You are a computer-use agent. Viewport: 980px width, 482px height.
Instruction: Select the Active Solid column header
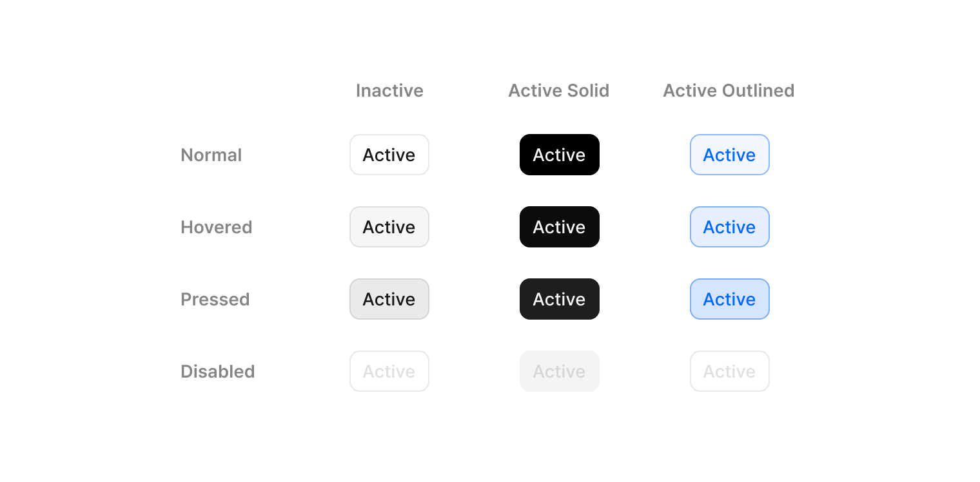click(558, 91)
